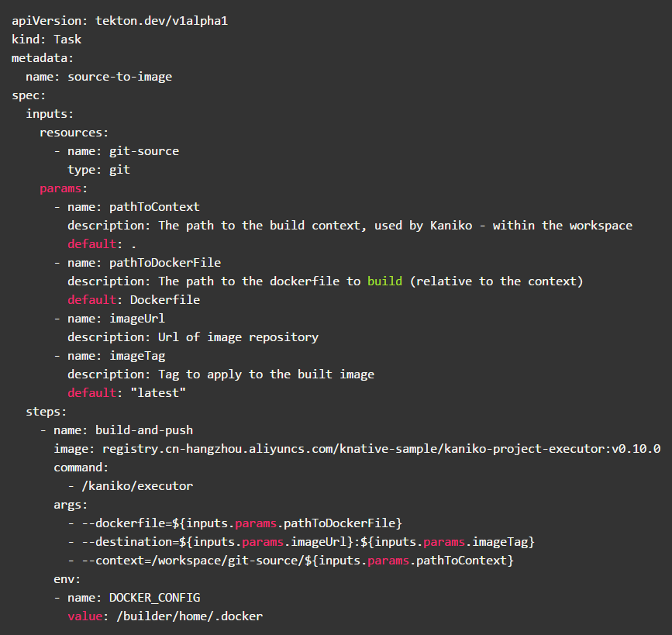Click the red 'params:' keyword

pos(64,188)
